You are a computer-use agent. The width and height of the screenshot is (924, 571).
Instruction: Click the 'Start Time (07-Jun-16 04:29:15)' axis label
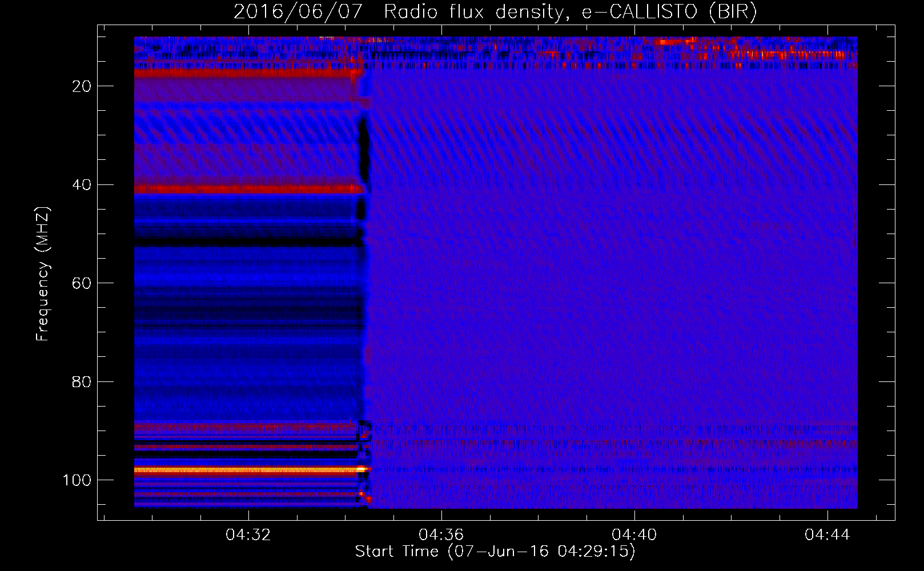coord(495,552)
